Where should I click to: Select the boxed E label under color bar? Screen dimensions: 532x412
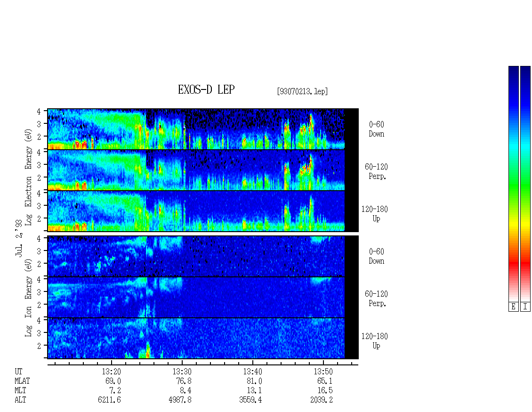pyautogui.click(x=513, y=307)
